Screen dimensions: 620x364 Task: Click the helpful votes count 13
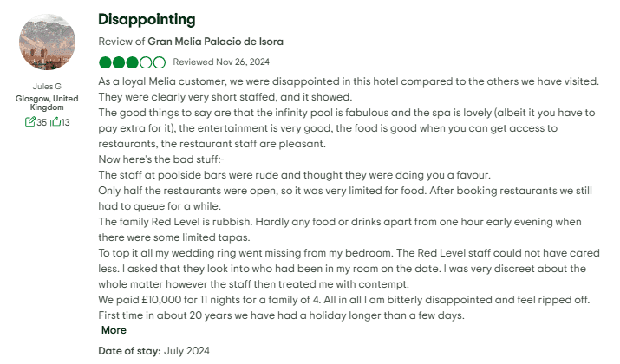click(66, 123)
